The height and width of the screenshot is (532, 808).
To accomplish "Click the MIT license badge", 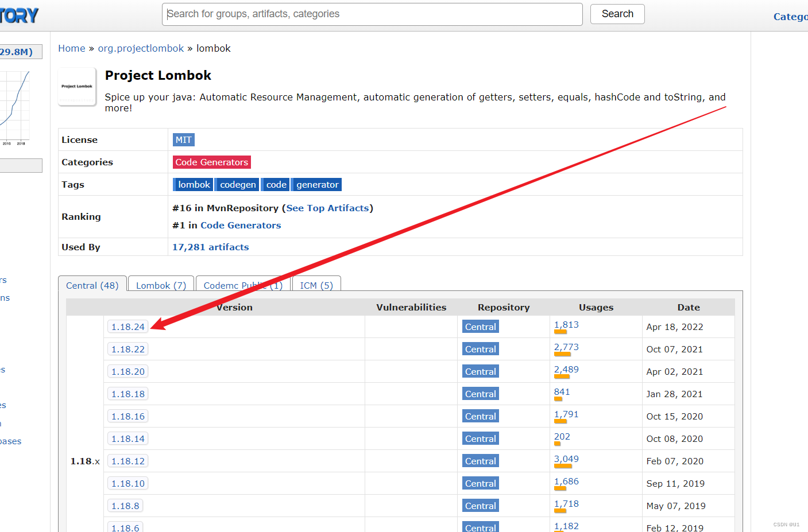I will pos(184,139).
